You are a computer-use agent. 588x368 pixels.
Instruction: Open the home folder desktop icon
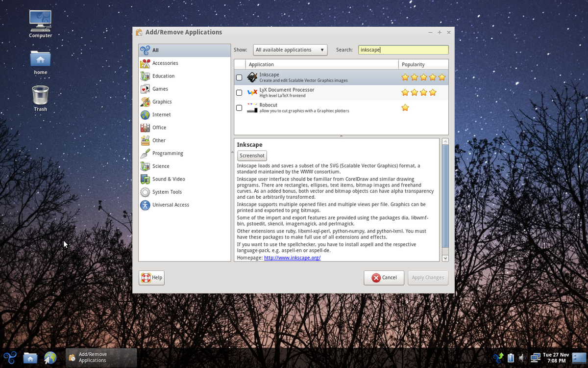pos(40,62)
